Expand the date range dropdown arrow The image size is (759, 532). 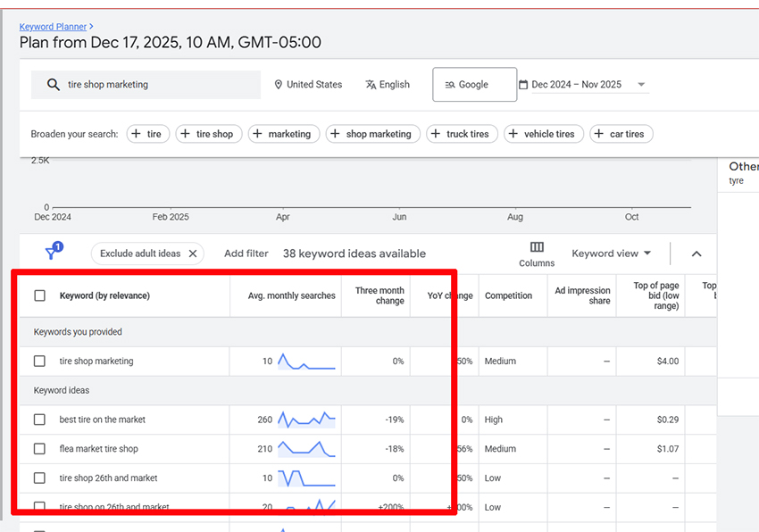click(x=641, y=85)
